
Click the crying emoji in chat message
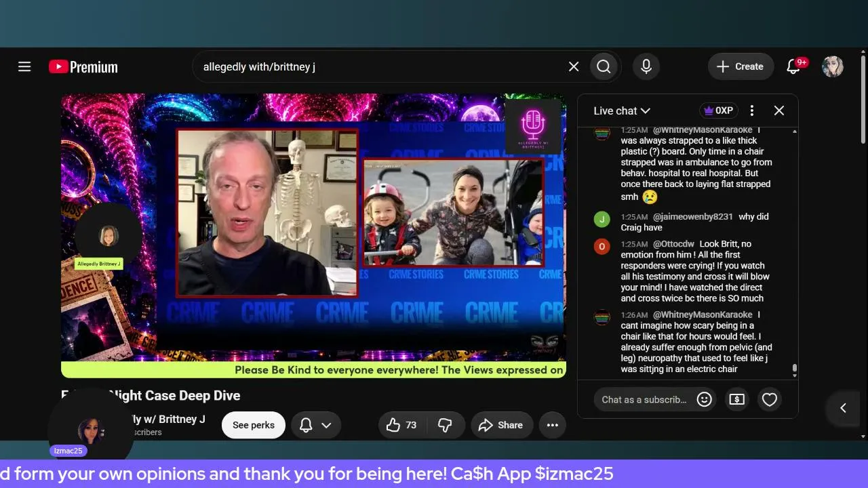[x=650, y=197]
